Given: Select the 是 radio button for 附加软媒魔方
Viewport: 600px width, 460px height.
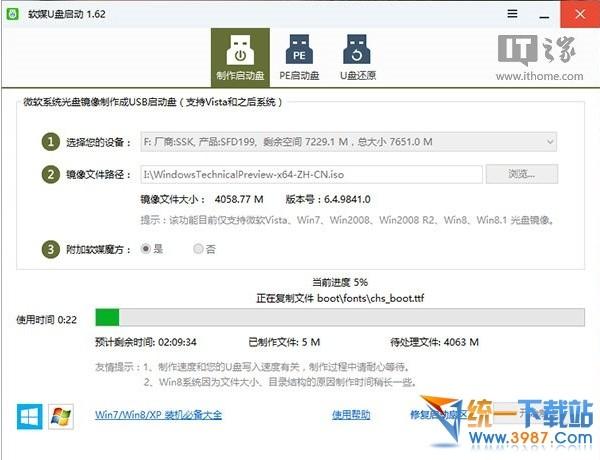Looking at the screenshot, I should tap(145, 249).
